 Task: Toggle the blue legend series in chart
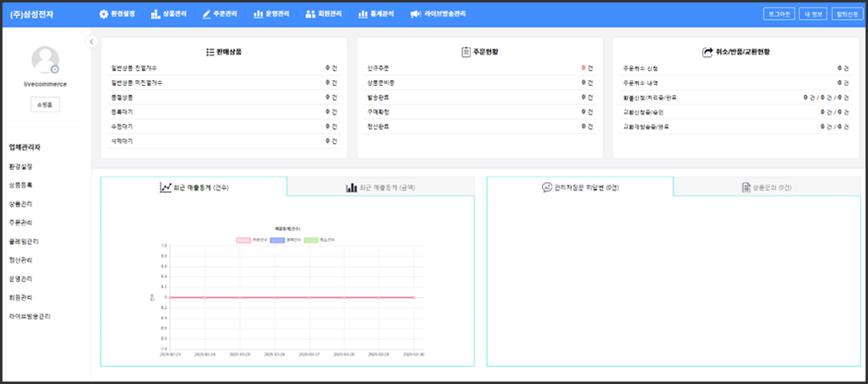pos(278,239)
